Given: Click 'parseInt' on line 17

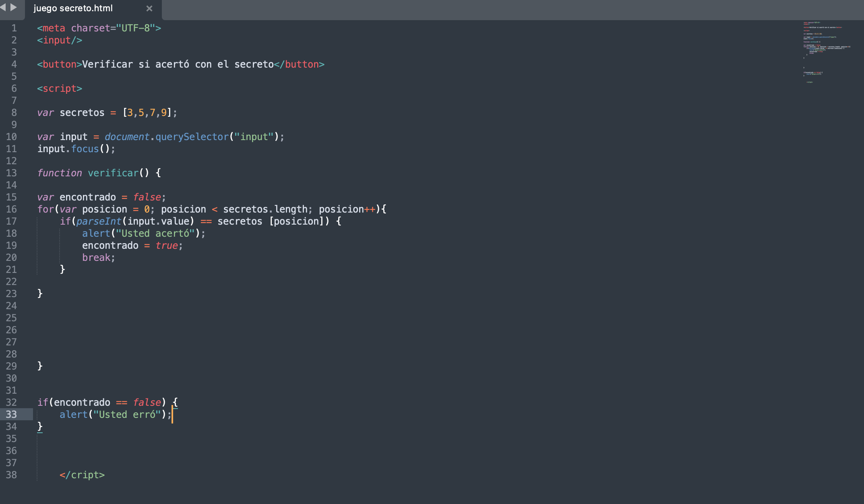Looking at the screenshot, I should [99, 221].
